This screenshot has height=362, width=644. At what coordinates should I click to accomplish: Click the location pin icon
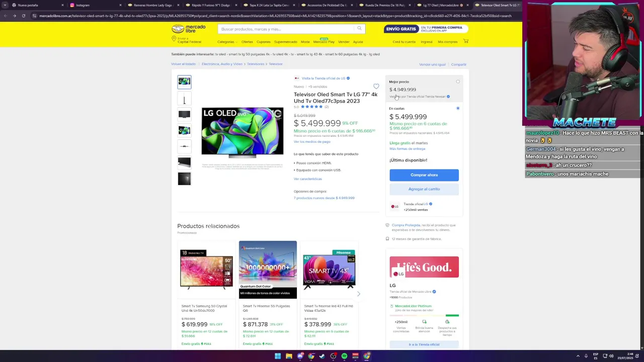(174, 39)
